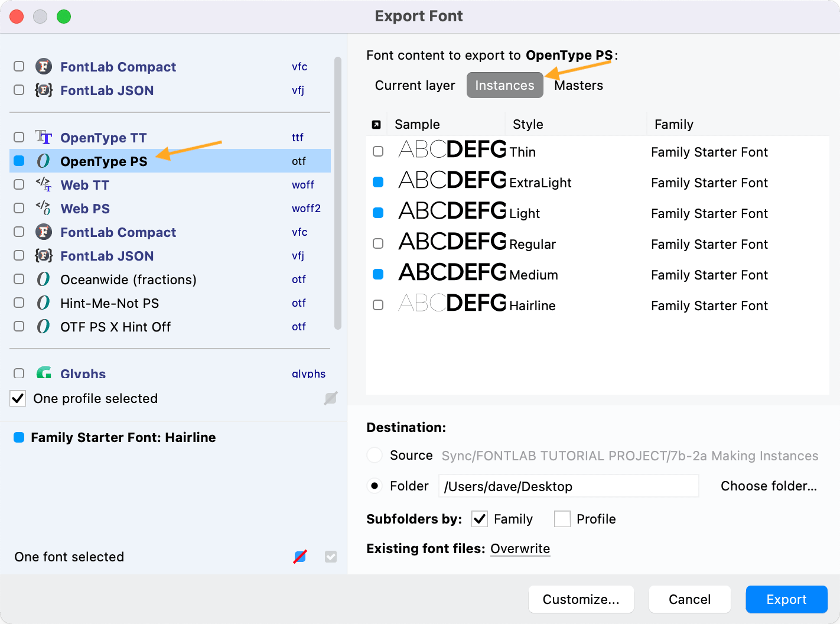
Task: Click the destination folder path field
Action: [568, 486]
